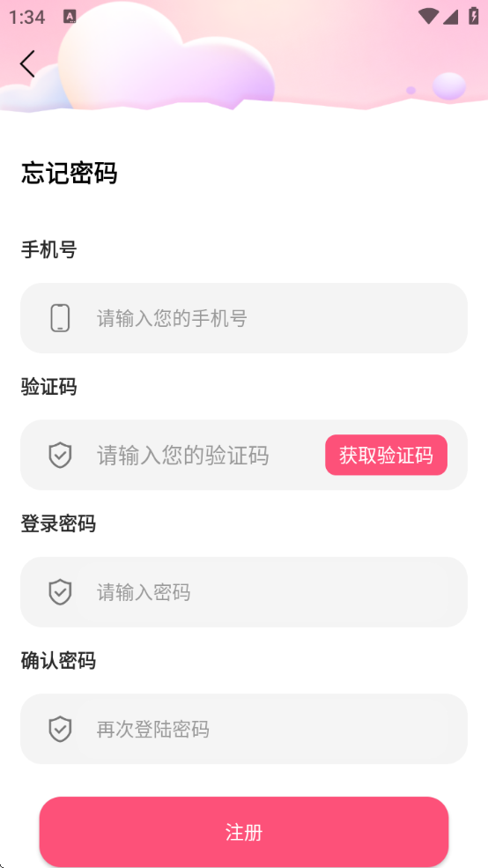
Task: Tap the cellular signal icon
Action: (x=450, y=17)
